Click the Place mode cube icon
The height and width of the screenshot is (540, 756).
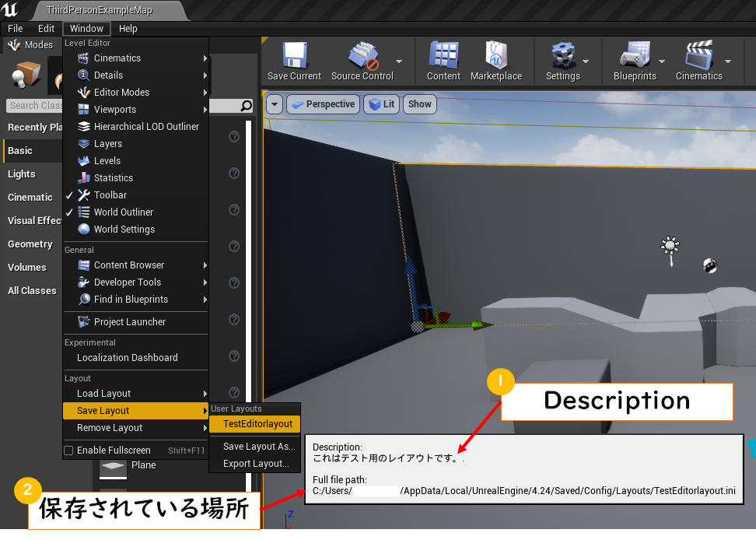26,75
